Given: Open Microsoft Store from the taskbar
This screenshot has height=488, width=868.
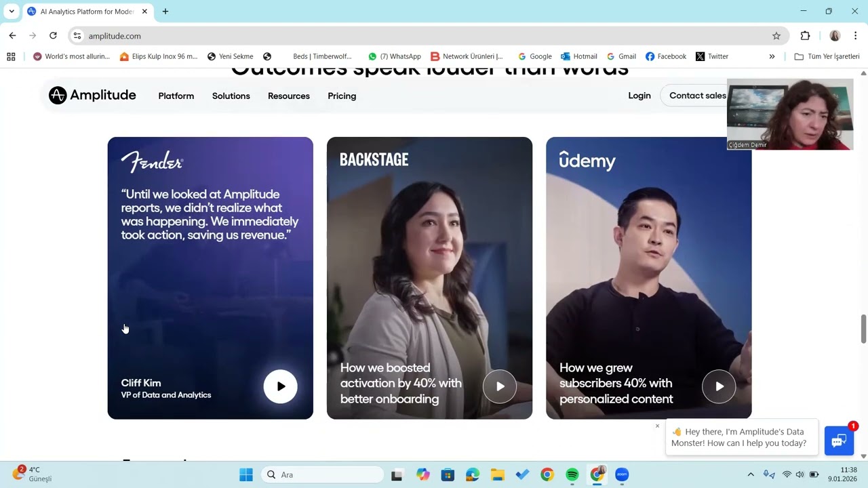Looking at the screenshot, I should [x=448, y=474].
